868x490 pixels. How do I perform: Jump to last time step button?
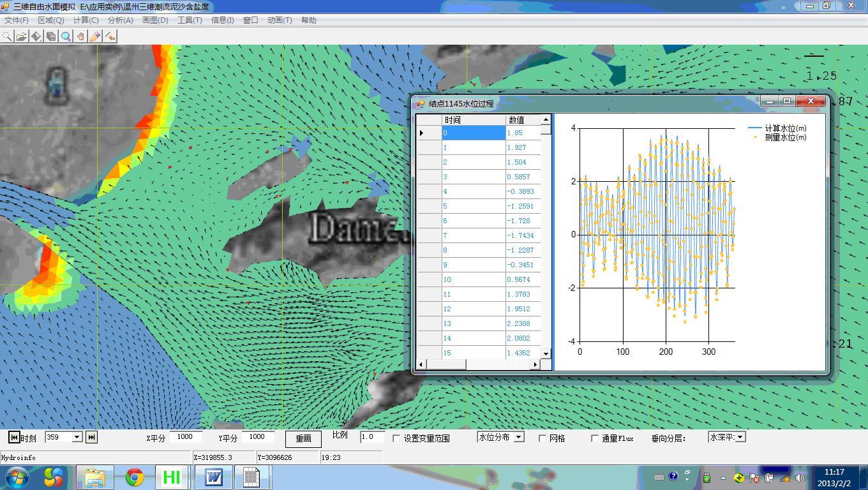coord(91,437)
